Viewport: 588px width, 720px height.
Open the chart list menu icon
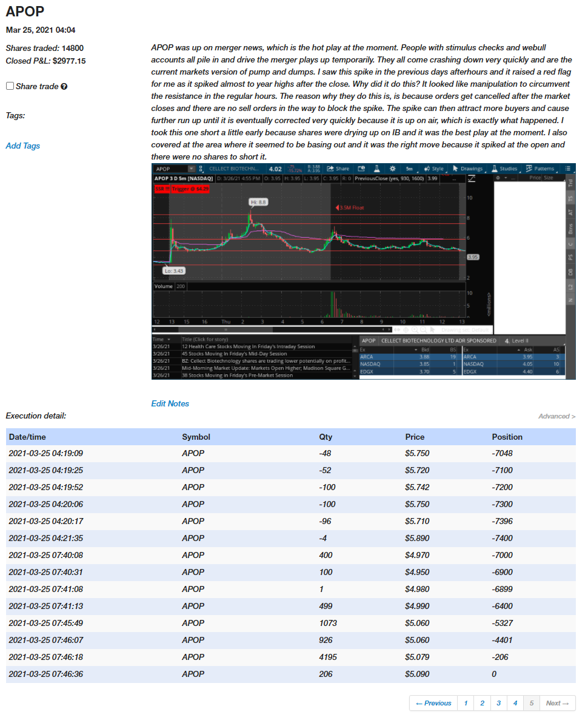(x=568, y=169)
